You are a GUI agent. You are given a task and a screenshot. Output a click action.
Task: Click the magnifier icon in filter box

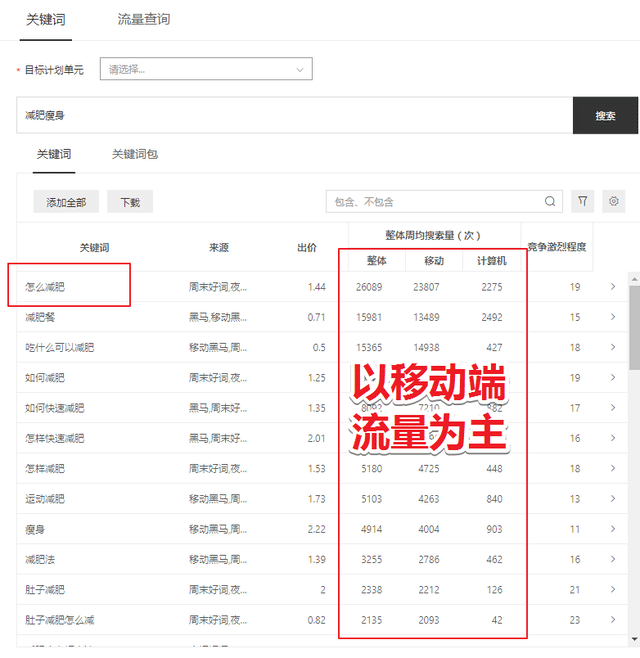(x=550, y=202)
